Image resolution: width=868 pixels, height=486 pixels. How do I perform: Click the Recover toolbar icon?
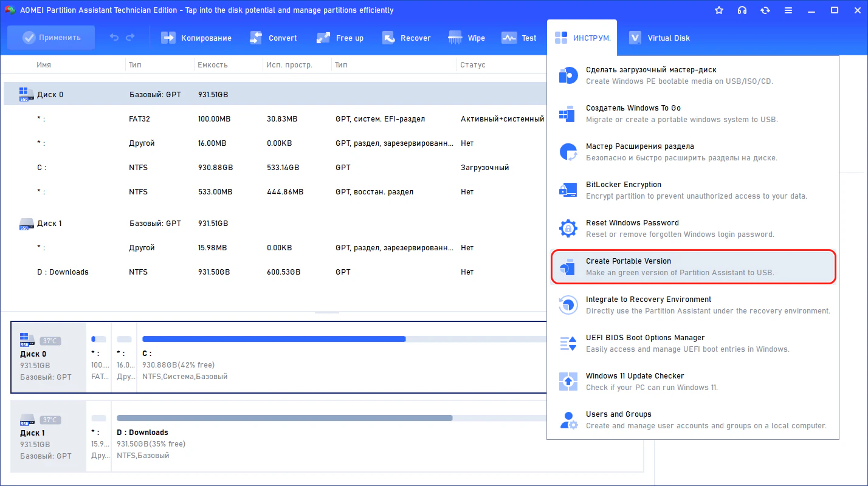389,38
